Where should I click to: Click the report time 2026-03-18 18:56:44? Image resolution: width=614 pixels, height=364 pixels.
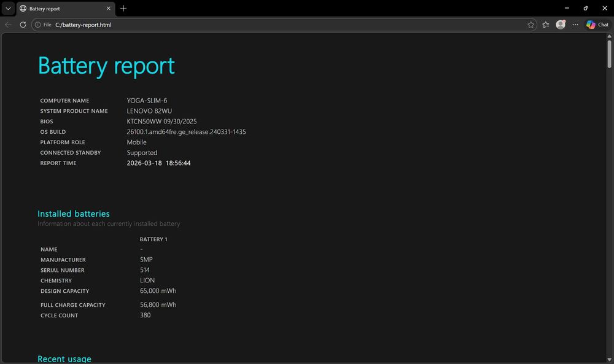coord(158,163)
